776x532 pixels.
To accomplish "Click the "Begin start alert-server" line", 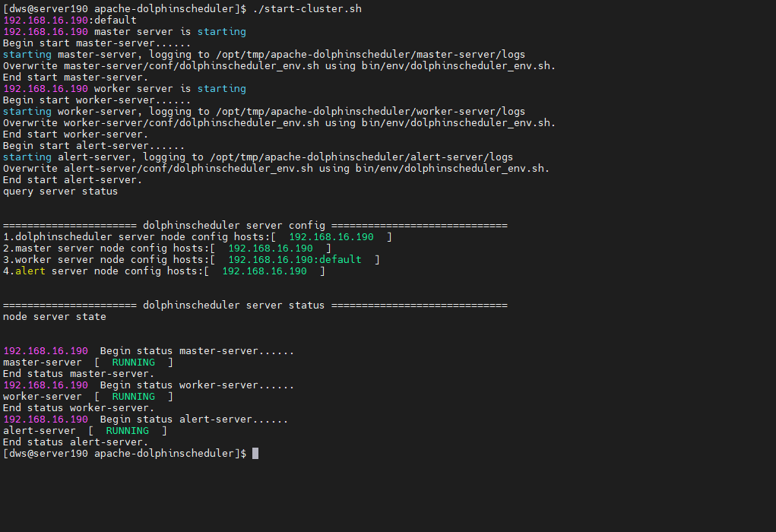I will 93,146.
